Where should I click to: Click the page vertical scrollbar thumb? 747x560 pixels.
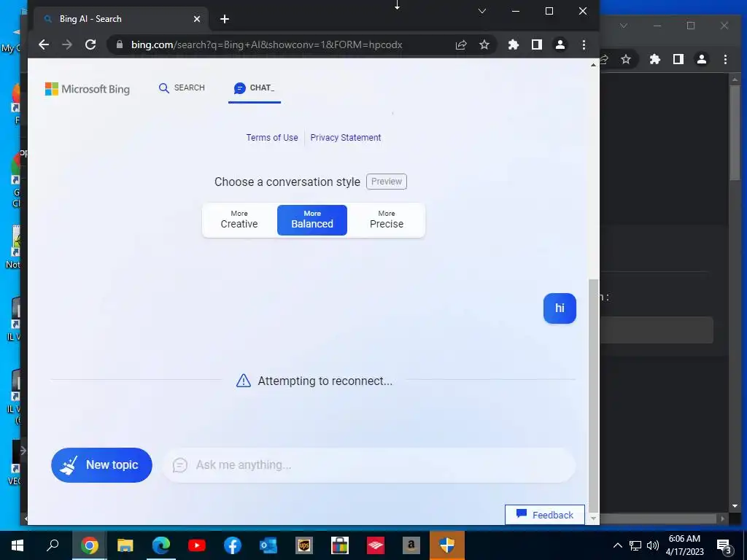coord(593,395)
